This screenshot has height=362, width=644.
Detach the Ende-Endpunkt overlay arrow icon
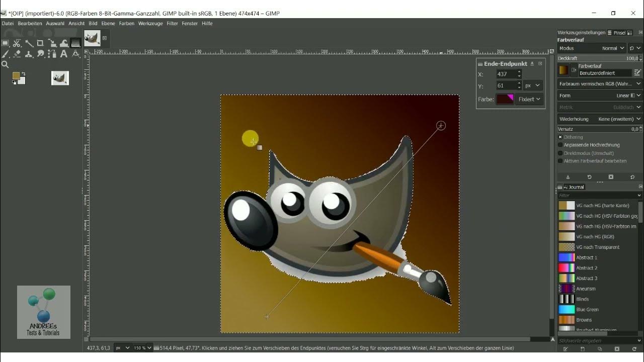532,64
